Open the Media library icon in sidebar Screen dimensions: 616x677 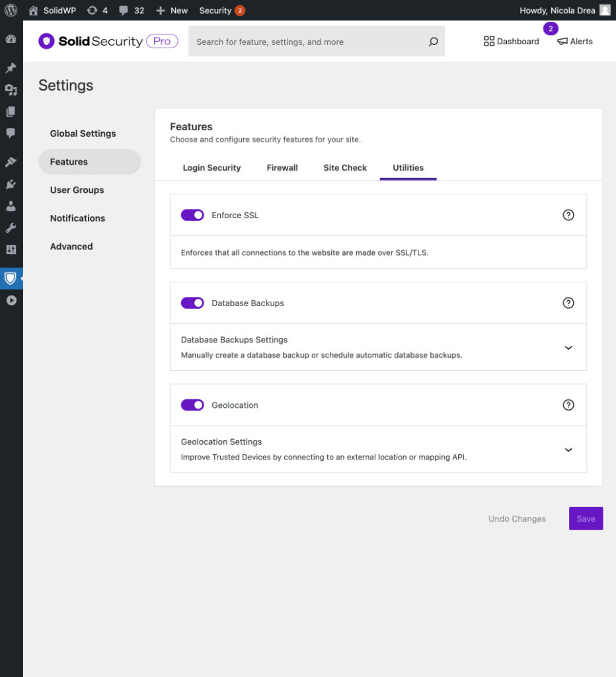[x=11, y=90]
